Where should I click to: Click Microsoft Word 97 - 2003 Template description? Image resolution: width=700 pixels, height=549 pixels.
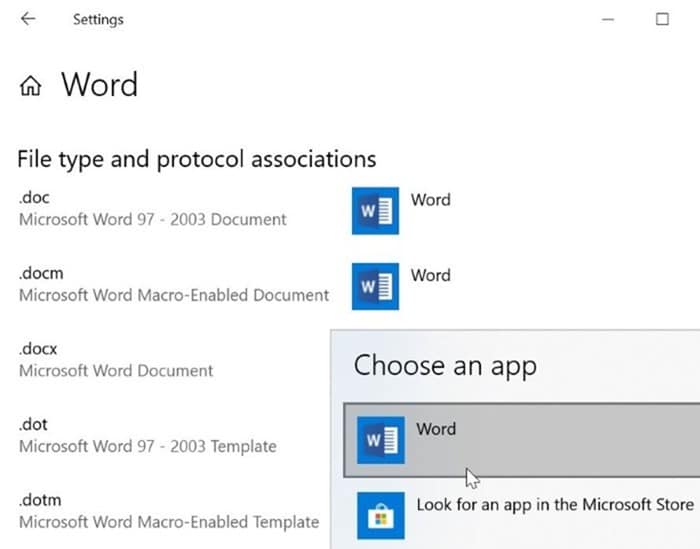(148, 446)
